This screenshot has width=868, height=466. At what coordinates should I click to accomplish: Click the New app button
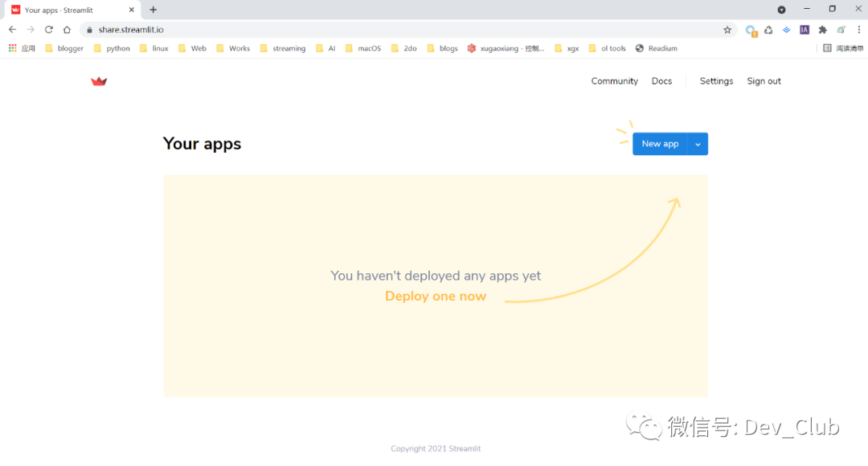(660, 144)
